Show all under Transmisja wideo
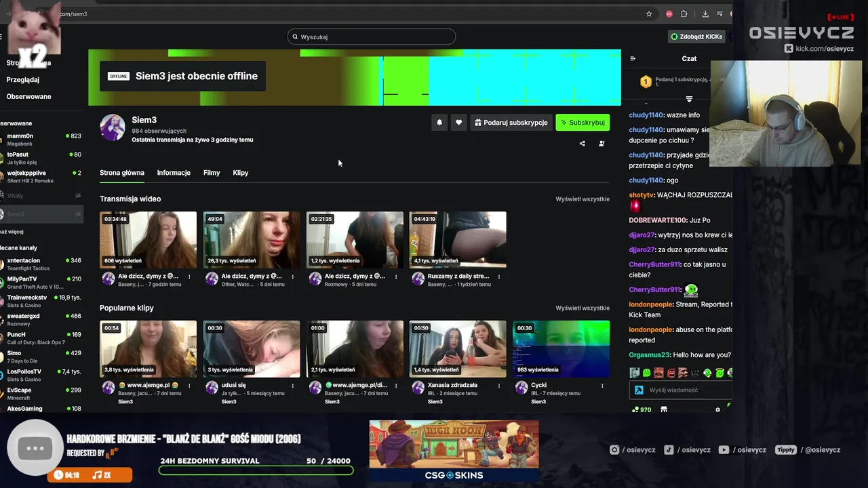868x488 pixels. pyautogui.click(x=583, y=199)
